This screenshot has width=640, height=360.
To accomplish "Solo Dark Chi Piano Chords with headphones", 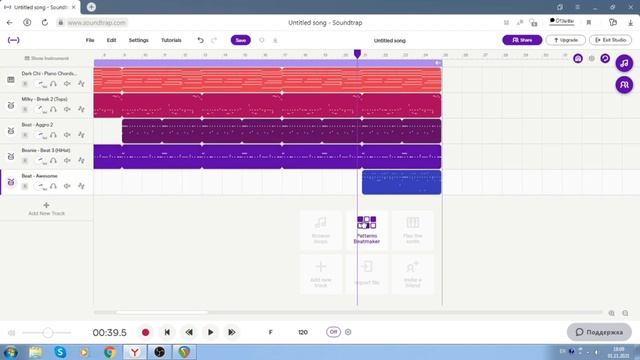I will coord(53,84).
